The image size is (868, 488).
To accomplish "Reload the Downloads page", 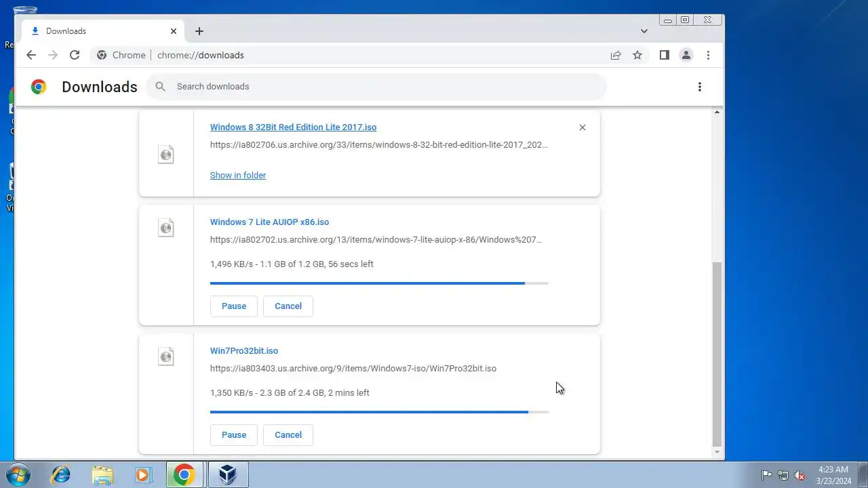I will point(75,55).
